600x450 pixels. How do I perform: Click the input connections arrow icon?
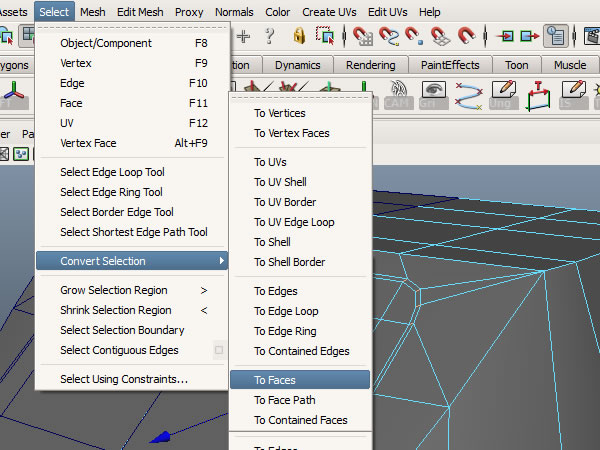(x=504, y=35)
